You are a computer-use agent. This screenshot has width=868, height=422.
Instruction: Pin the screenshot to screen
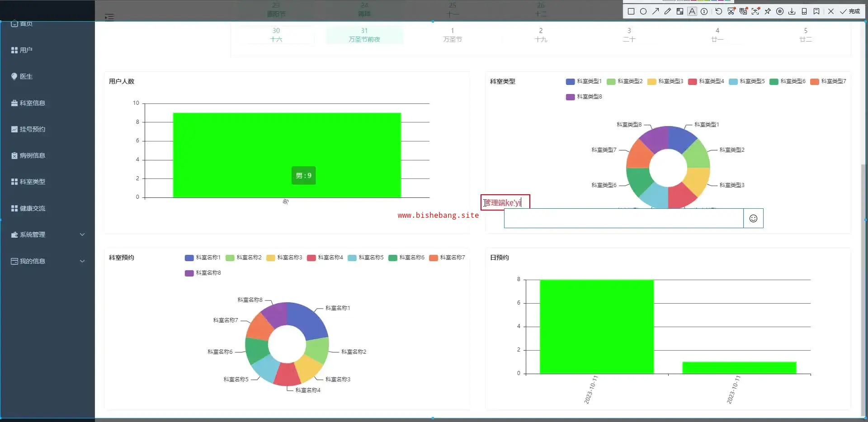(x=768, y=11)
